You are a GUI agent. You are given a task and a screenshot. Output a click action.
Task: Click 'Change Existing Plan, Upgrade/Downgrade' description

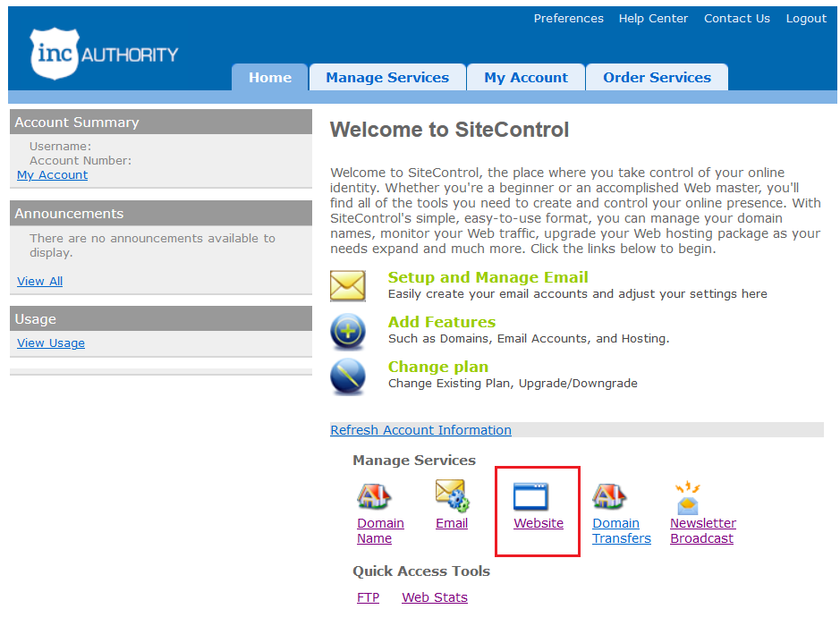(513, 384)
